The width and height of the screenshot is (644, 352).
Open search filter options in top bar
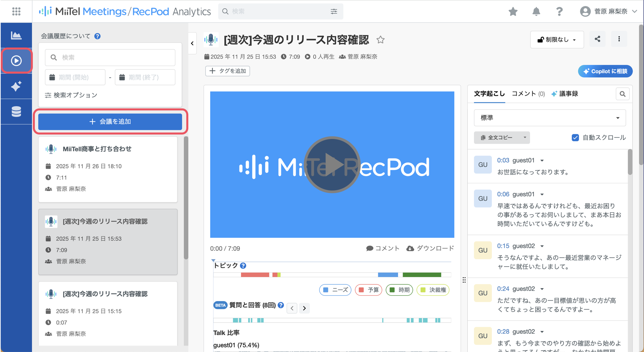(x=334, y=11)
